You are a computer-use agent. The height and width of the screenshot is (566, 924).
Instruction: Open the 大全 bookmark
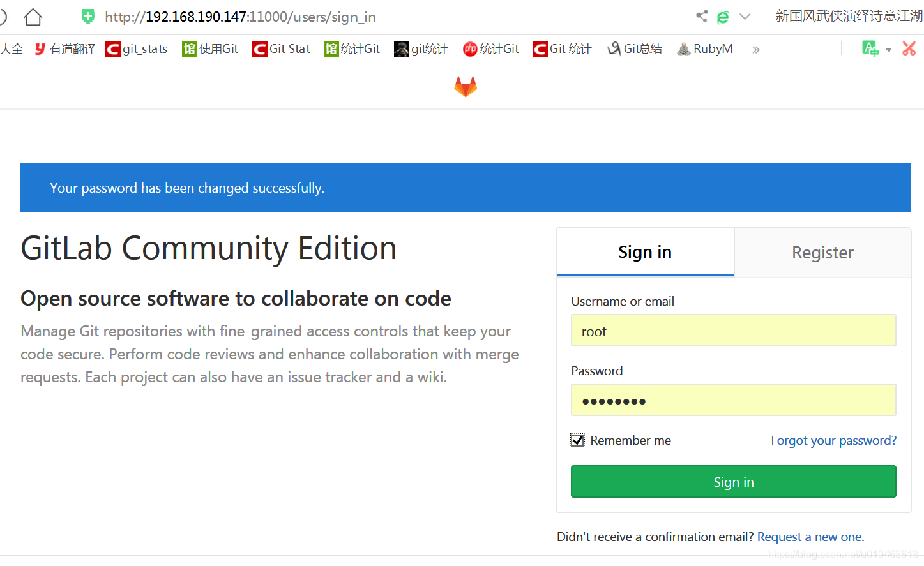tap(11, 49)
